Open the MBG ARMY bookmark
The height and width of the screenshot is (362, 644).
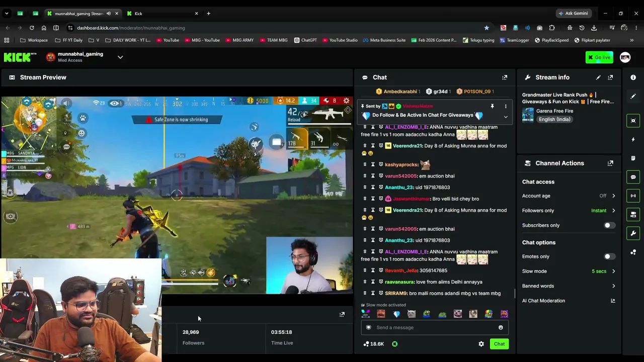[239, 40]
